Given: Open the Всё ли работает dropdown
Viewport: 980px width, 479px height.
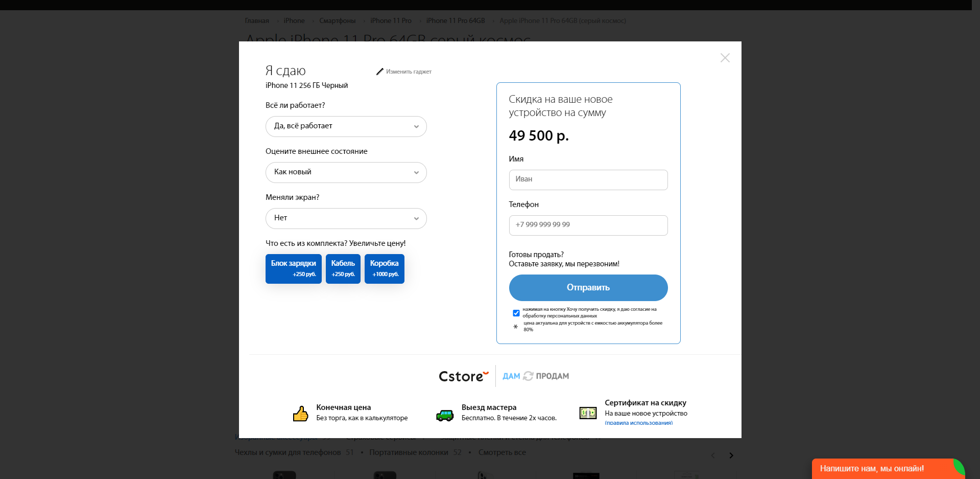Looking at the screenshot, I should 346,126.
